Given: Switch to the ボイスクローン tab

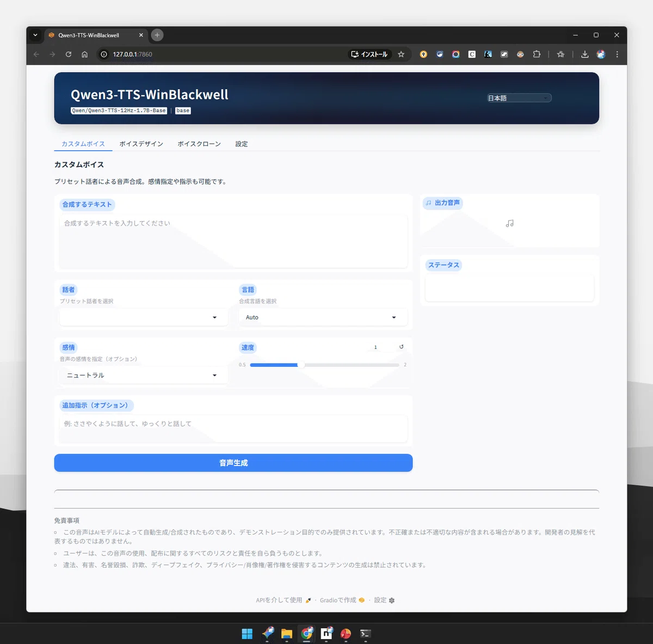Looking at the screenshot, I should click(x=199, y=144).
